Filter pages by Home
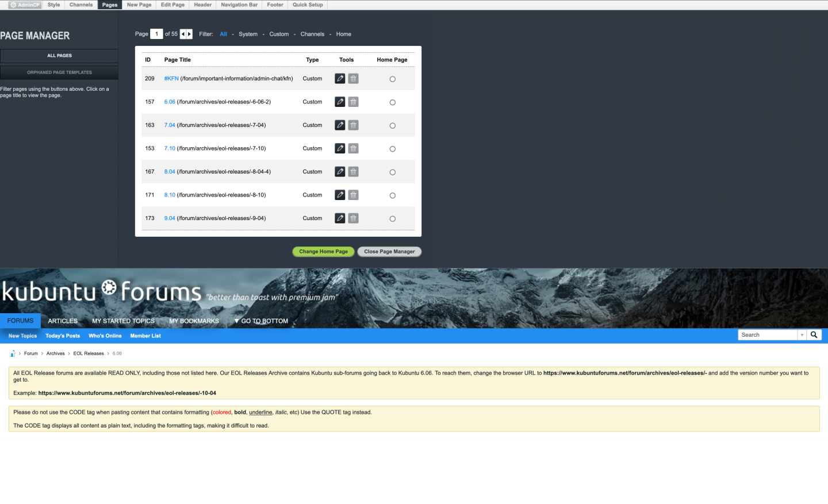This screenshot has height=504, width=828. (343, 34)
